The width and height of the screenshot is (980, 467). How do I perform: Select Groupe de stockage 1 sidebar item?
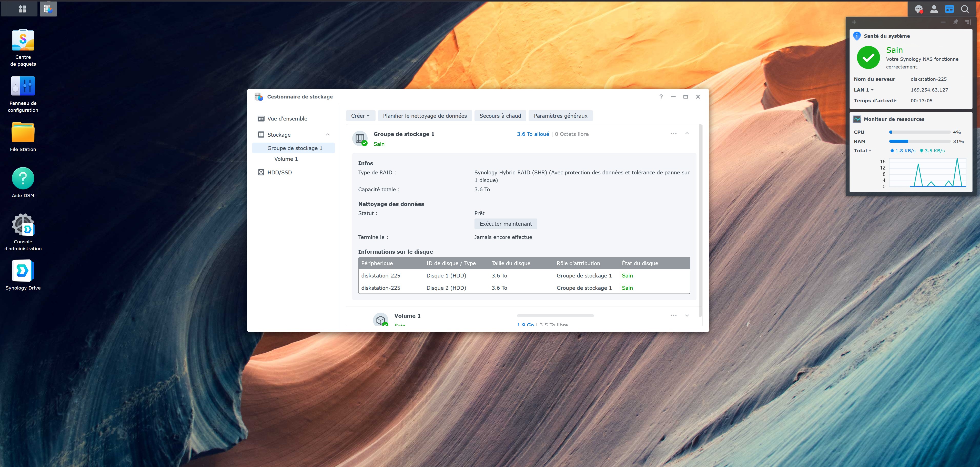coord(293,148)
